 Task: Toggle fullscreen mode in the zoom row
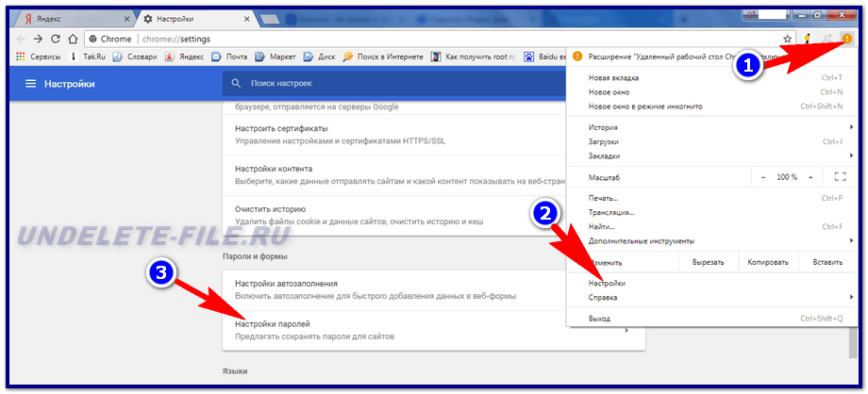point(840,177)
